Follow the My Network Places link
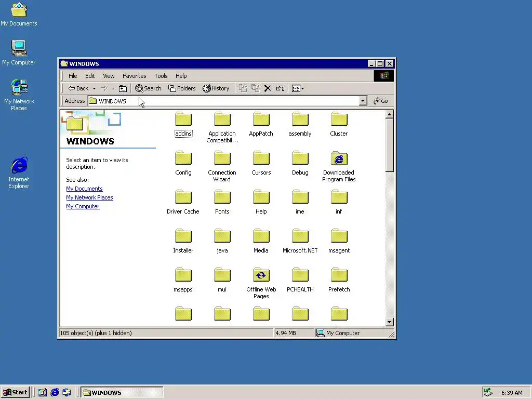Viewport: 532px width, 399px height. pos(89,197)
